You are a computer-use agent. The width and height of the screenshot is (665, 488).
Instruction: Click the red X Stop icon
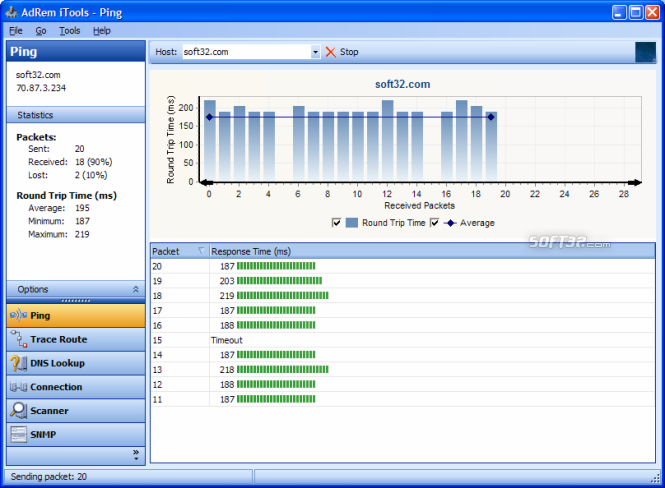330,52
